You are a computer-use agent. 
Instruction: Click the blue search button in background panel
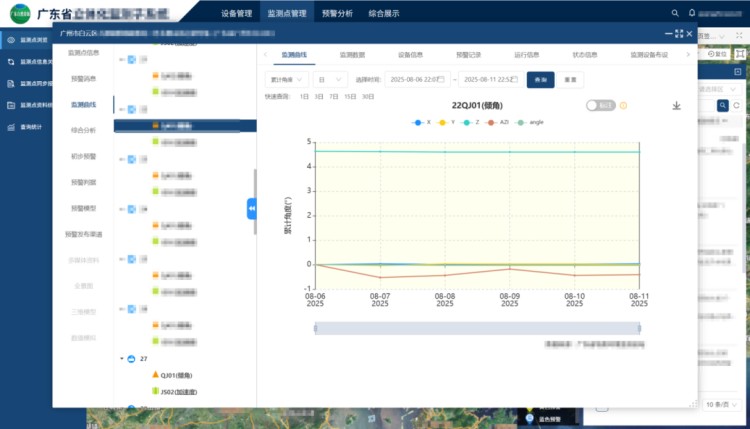[723, 105]
